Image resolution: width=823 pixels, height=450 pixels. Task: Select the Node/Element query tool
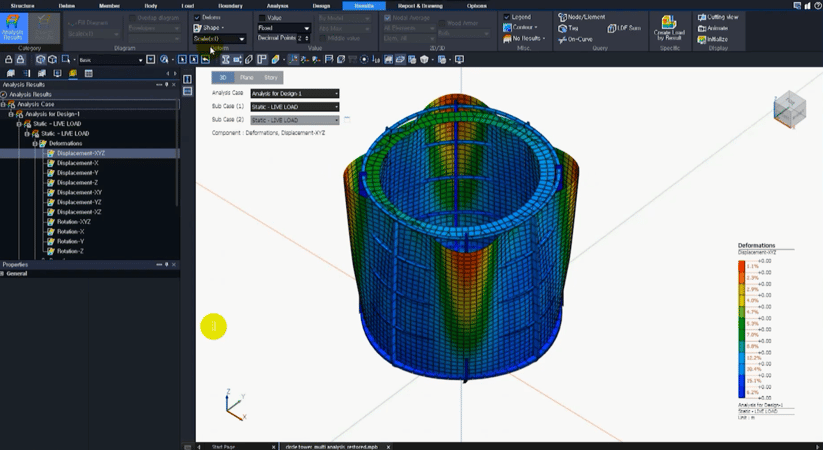click(582, 17)
